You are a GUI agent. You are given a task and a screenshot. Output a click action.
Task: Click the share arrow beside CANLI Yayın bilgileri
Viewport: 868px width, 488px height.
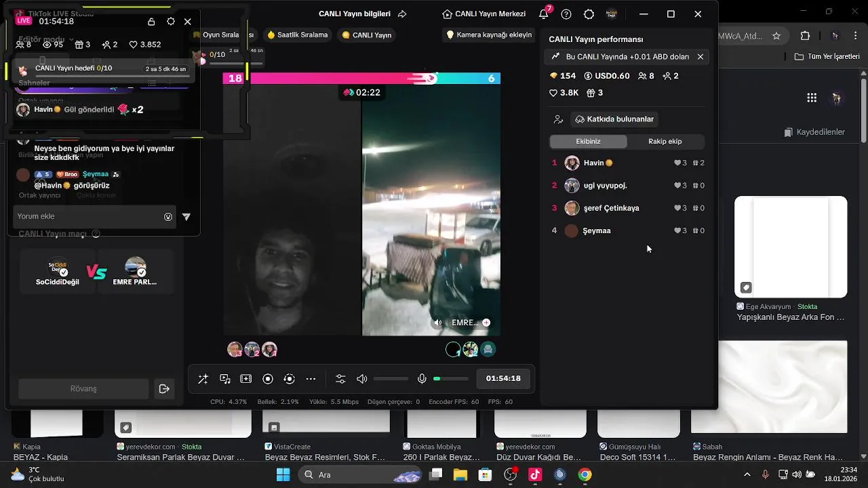(x=402, y=14)
